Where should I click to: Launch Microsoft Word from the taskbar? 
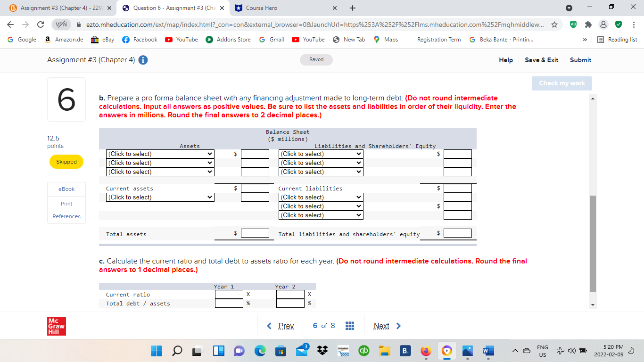488,351
